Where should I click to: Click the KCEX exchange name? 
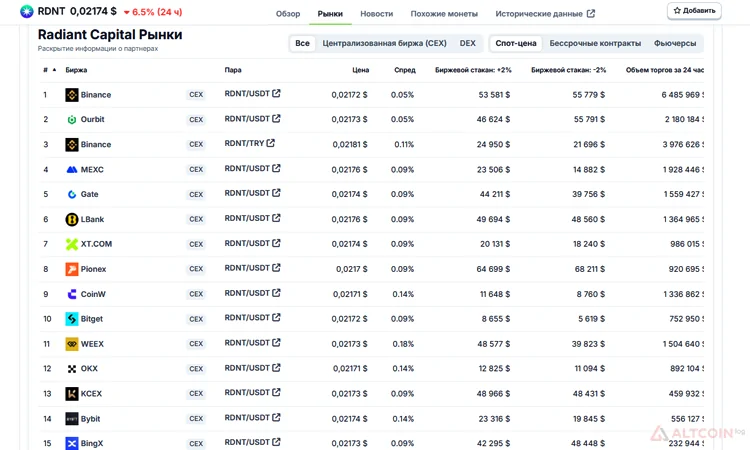click(x=91, y=394)
